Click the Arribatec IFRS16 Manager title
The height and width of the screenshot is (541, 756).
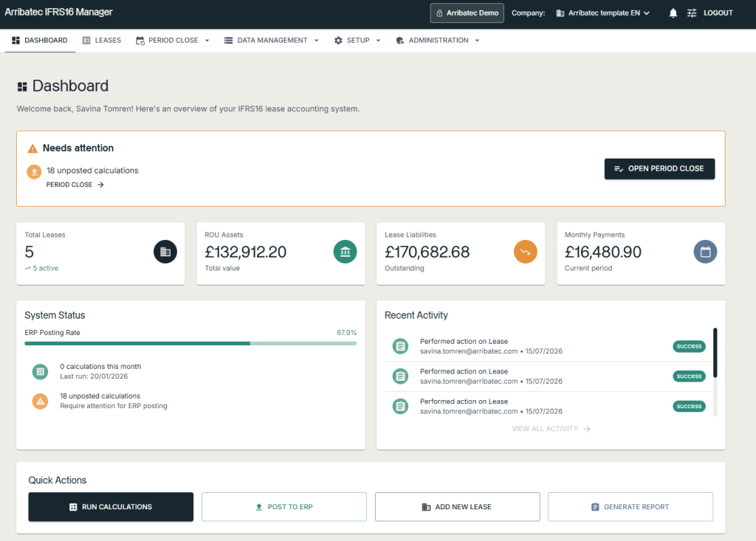click(x=58, y=12)
